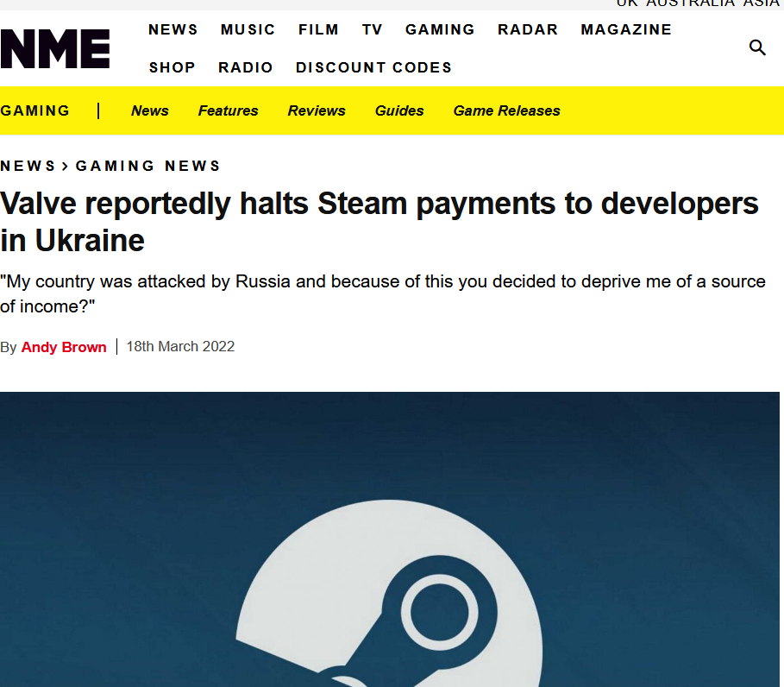Go to the Music section
Image resolution: width=784 pixels, height=687 pixels.
[248, 29]
